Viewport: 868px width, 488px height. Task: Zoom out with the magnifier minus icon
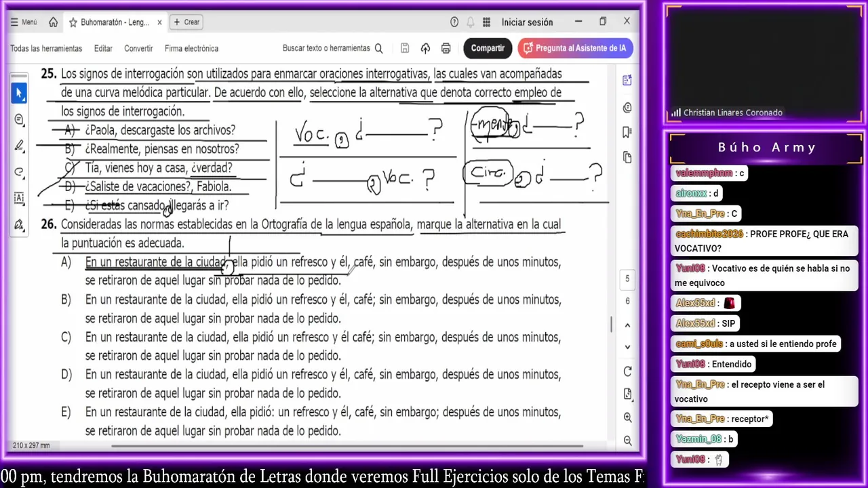point(627,441)
